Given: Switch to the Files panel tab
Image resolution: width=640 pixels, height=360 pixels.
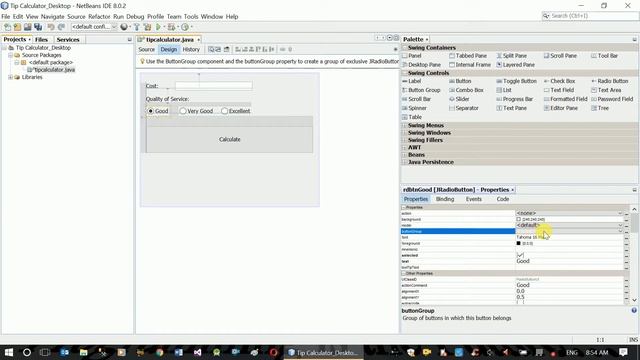Looking at the screenshot, I should [x=41, y=40].
